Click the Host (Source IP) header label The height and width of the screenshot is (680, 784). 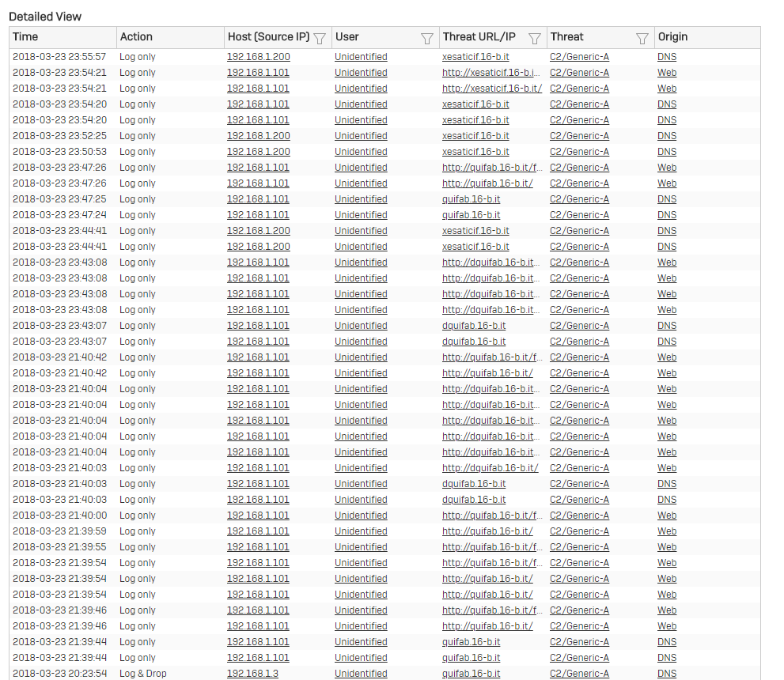coord(268,37)
